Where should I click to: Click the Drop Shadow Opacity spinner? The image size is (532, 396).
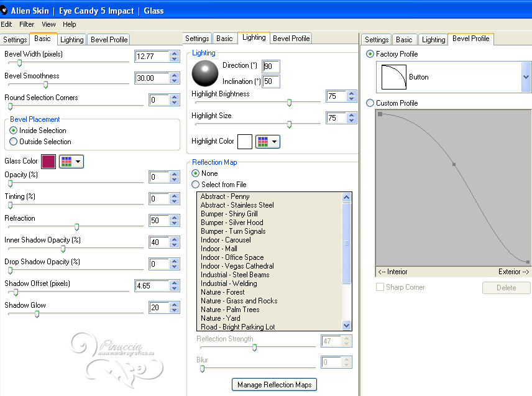pyautogui.click(x=175, y=264)
